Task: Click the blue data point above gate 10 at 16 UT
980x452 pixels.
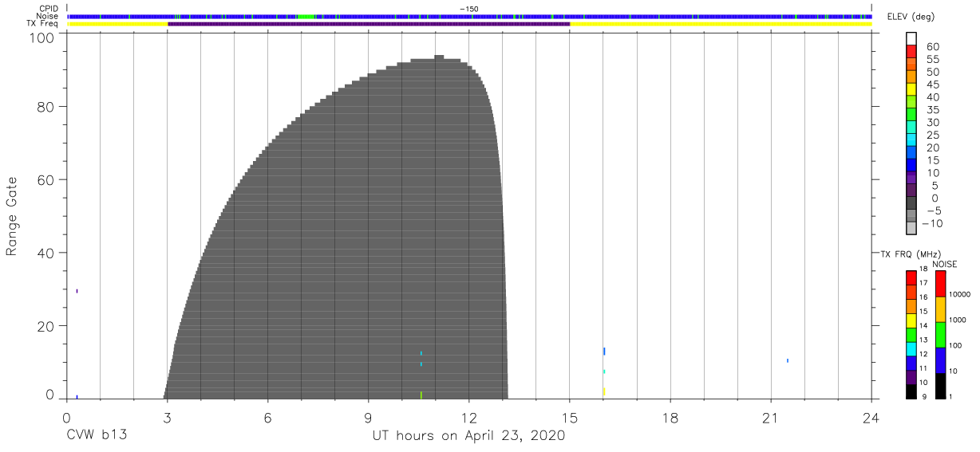Action: pyautogui.click(x=604, y=351)
